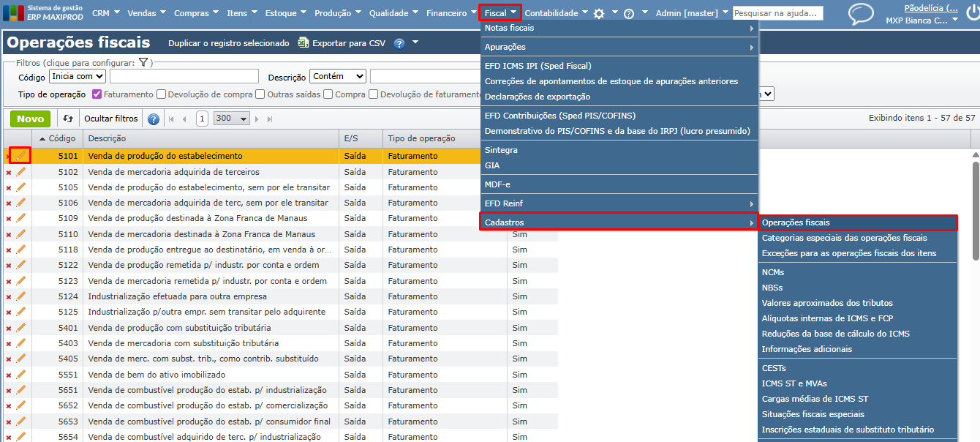Viewport: 980px width, 442px height.
Task: Click the filter funnel configuration icon
Action: pyautogui.click(x=143, y=63)
